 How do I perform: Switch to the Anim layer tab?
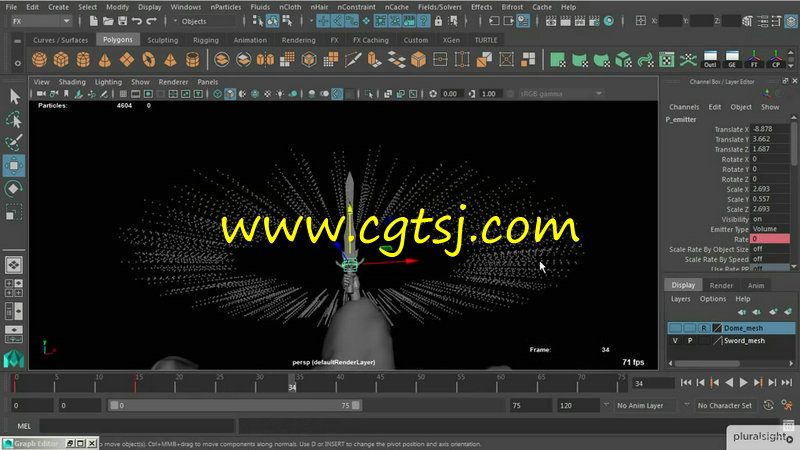pos(756,285)
